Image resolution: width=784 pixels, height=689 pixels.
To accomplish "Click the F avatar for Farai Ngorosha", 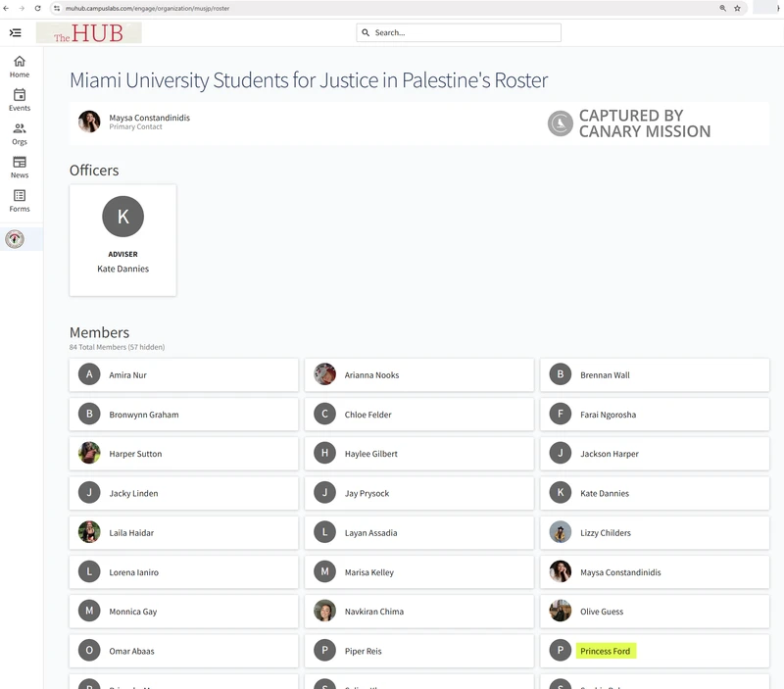I will pyautogui.click(x=560, y=414).
